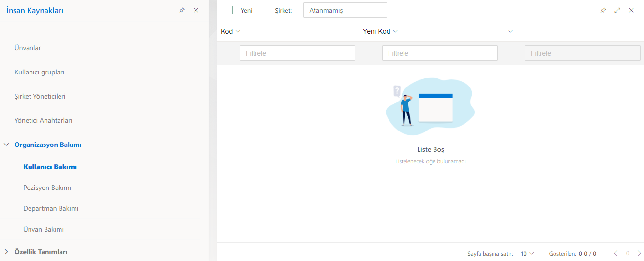Expand main panel to full screen
Viewport: 644px width, 261px height.
click(x=617, y=10)
